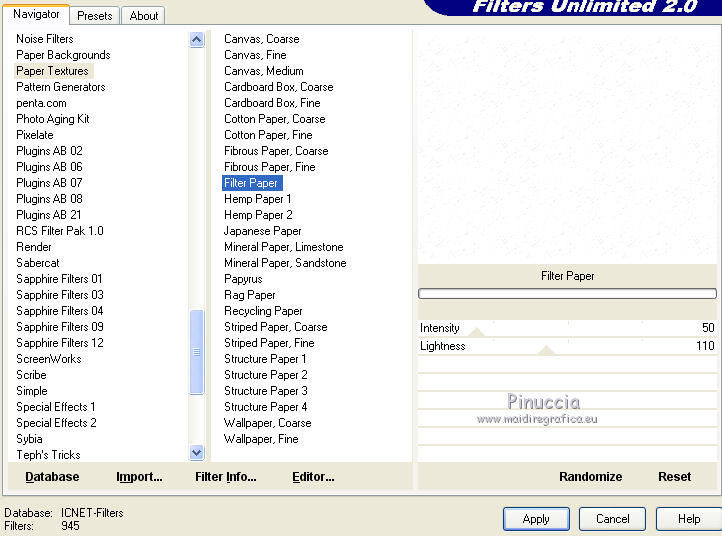The image size is (722, 536).
Task: Choose Structure Paper 3 filter
Action: (265, 391)
